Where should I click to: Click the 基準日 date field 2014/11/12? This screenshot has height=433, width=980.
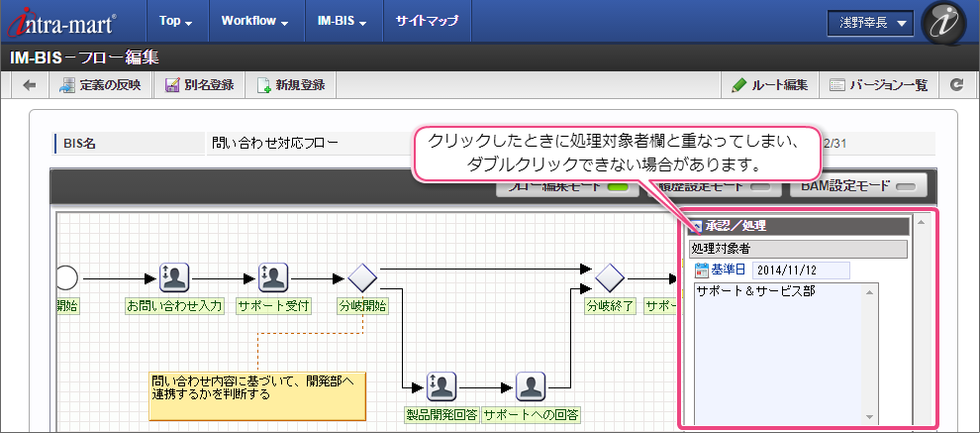(x=801, y=271)
